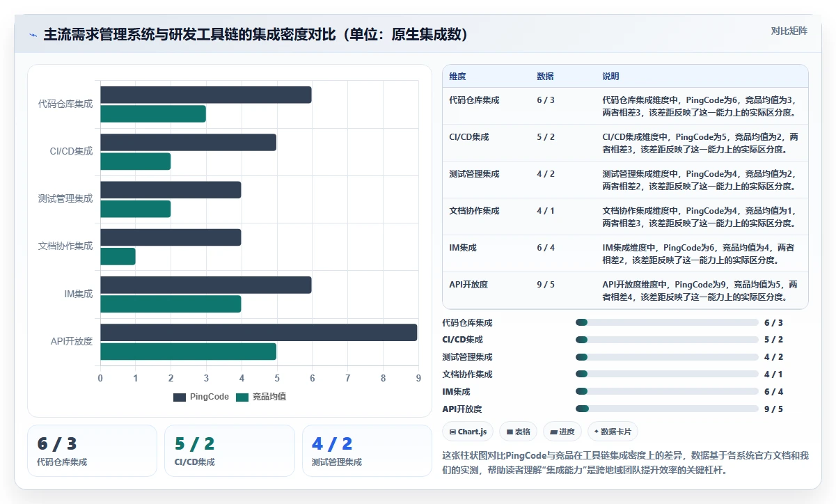Open the 6 / 3 代码仓库集成 data card

[92, 451]
